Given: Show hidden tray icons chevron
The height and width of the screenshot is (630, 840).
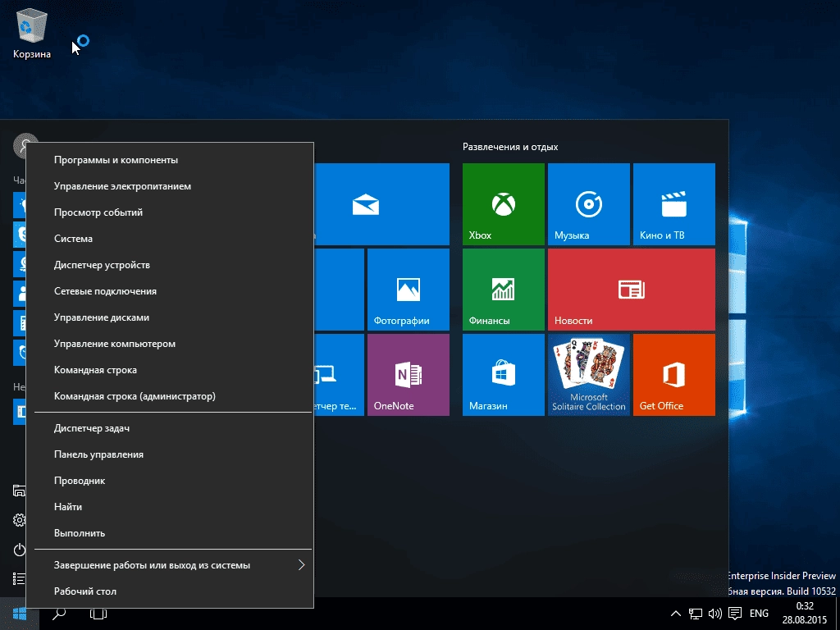Looking at the screenshot, I should pos(676,614).
